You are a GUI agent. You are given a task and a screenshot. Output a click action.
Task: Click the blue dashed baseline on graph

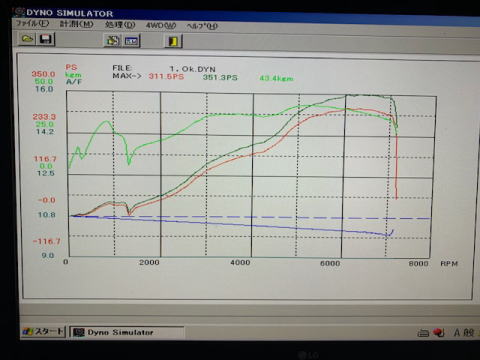[x=250, y=217]
